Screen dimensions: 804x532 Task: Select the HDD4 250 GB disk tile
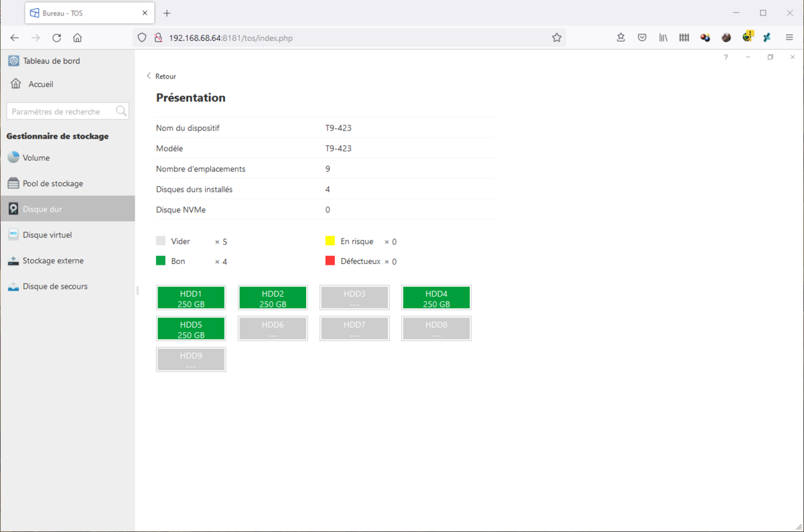[436, 298]
